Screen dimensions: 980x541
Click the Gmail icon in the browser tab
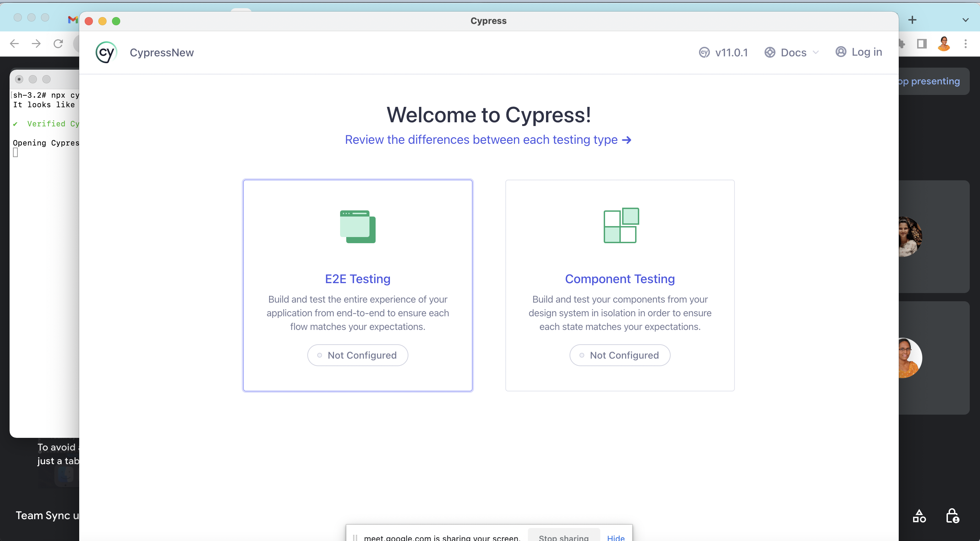pyautogui.click(x=73, y=20)
